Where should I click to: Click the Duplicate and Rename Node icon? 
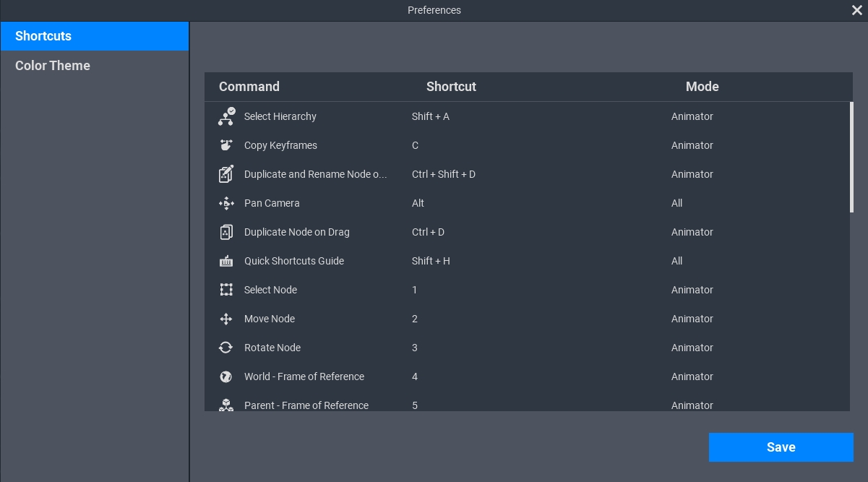click(x=226, y=174)
